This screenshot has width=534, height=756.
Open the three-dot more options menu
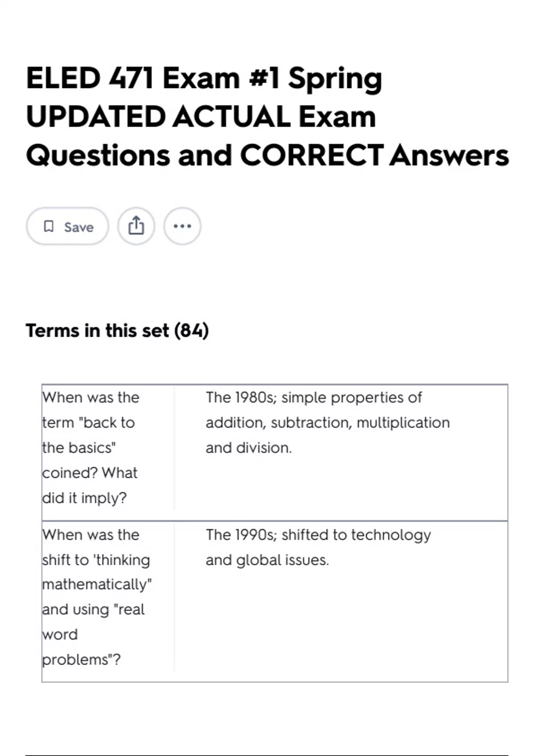182,226
